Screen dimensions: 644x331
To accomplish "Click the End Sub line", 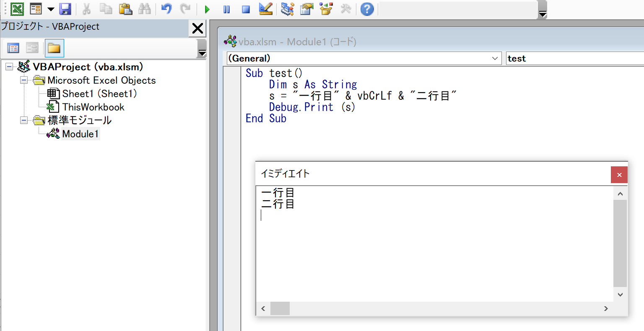I will 266,118.
